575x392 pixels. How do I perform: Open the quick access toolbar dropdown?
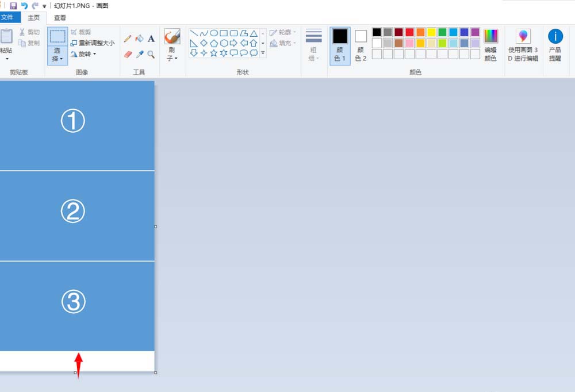(x=44, y=6)
